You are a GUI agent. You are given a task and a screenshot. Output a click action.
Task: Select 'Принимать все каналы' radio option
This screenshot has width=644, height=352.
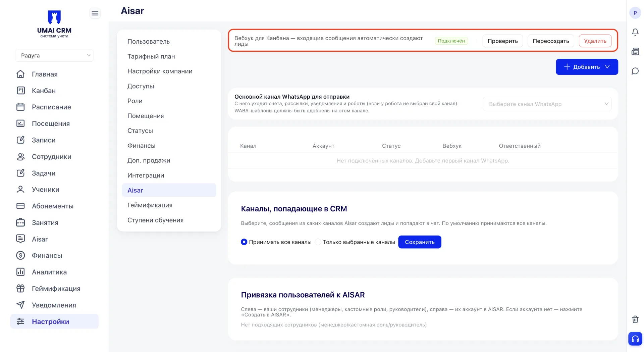(244, 242)
